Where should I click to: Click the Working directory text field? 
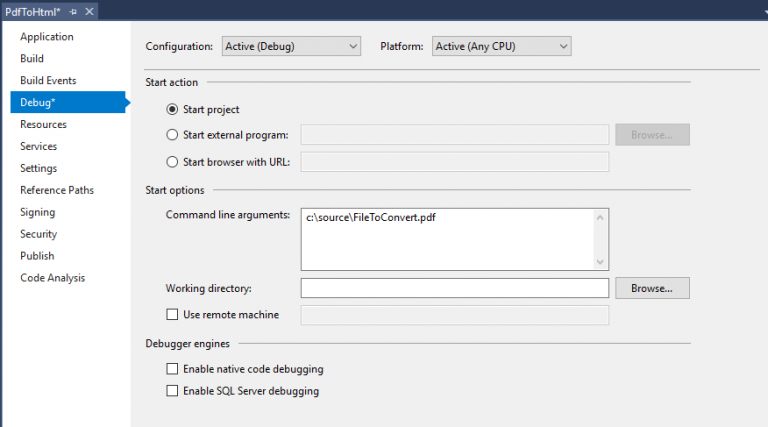tap(454, 288)
